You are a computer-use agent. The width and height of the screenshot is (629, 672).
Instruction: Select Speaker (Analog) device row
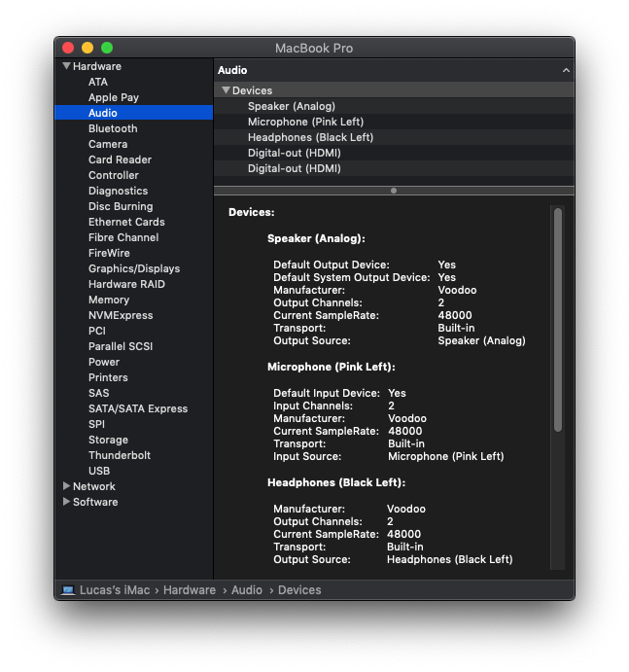(x=394, y=106)
